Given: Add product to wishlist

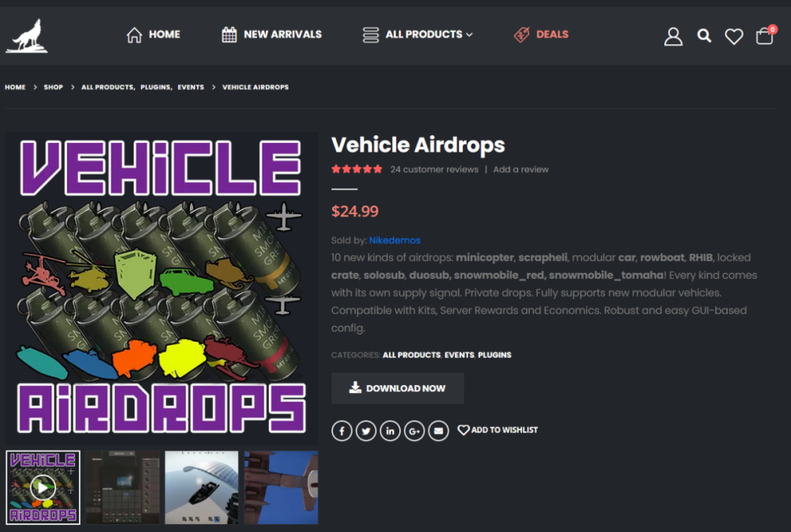Looking at the screenshot, I should pos(498,430).
